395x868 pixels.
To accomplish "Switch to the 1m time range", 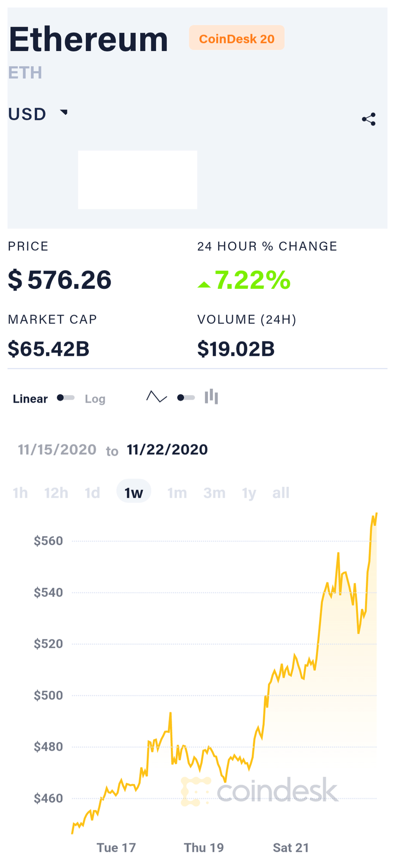I will tap(177, 493).
